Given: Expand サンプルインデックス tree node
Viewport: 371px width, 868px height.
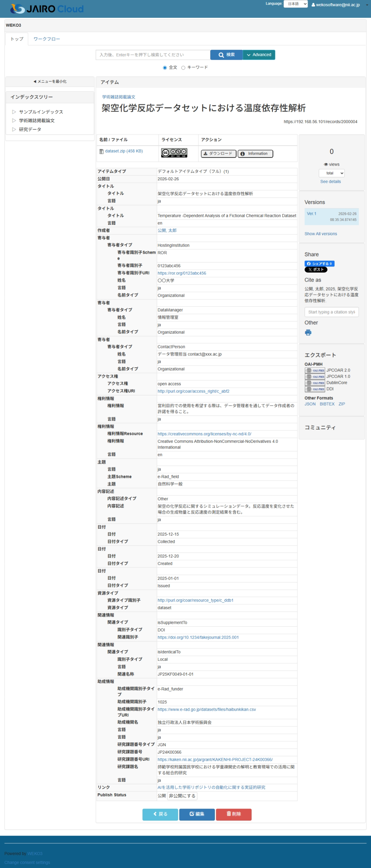Looking at the screenshot, I should [14, 112].
